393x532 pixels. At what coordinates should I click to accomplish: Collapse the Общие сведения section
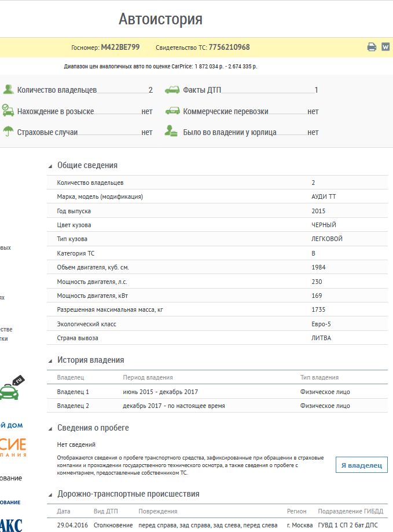[x=50, y=166]
